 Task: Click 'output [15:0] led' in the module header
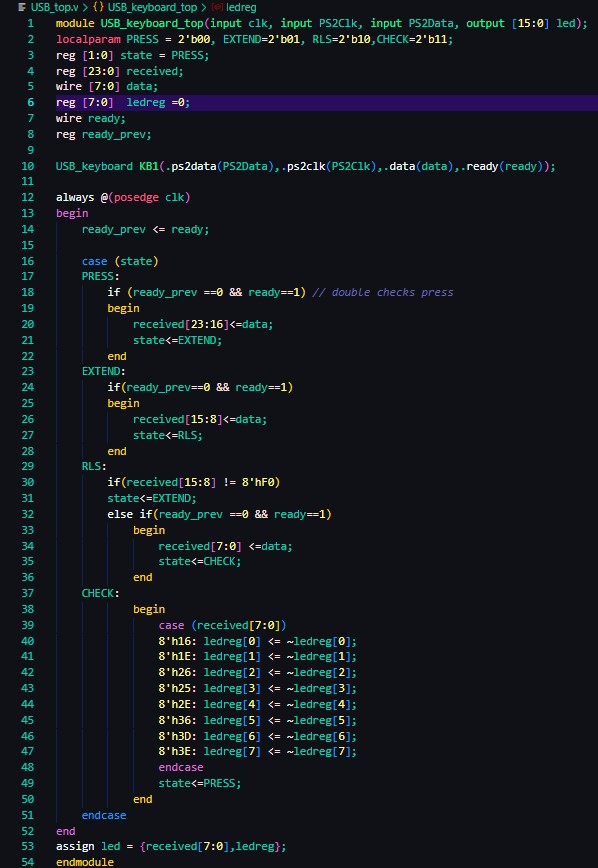click(524, 23)
